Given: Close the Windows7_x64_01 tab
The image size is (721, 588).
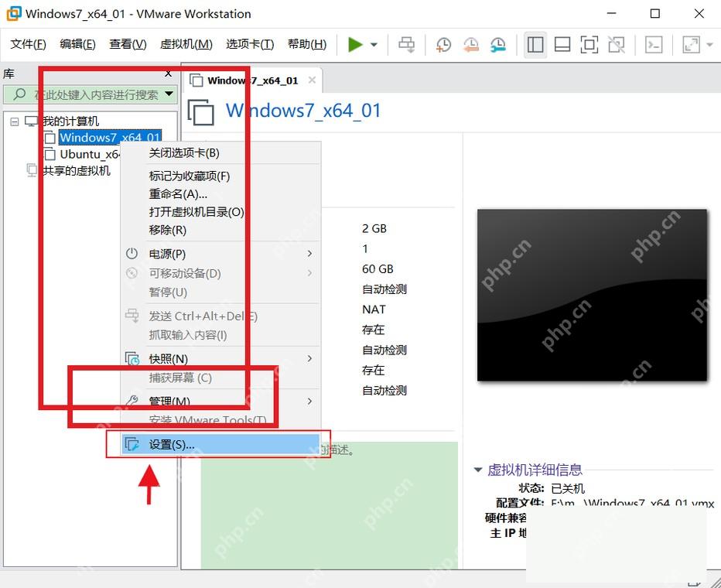Looking at the screenshot, I should pos(313,80).
